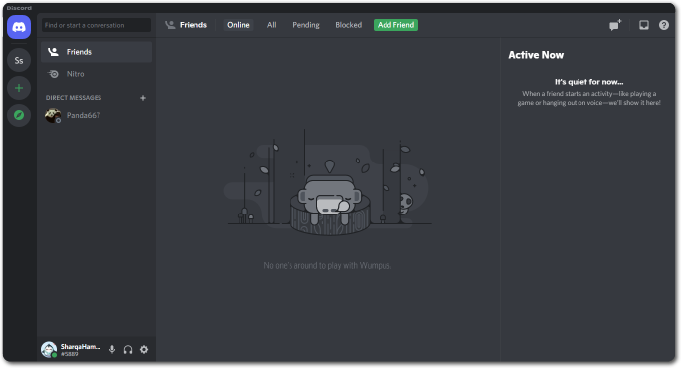Select Friends in the sidebar
The height and width of the screenshot is (368, 681).
tap(96, 52)
